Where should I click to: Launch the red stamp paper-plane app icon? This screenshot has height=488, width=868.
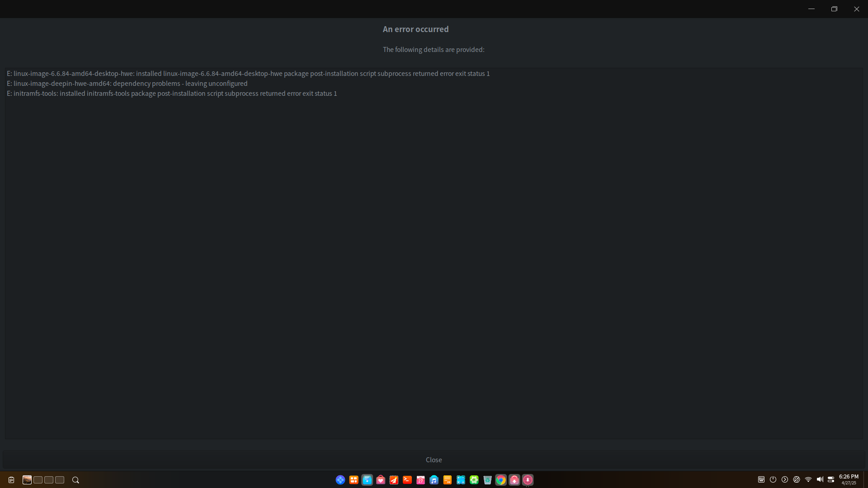[394, 480]
